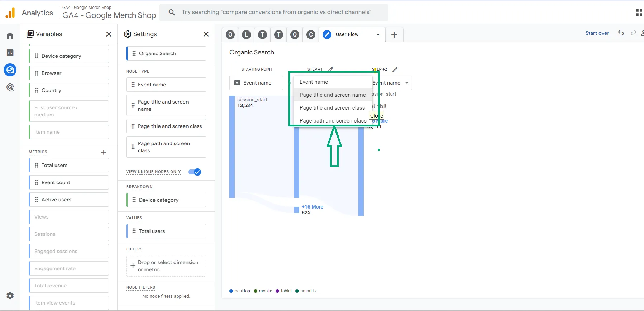Click the Organic Search segment chip
644x311 pixels.
click(166, 53)
